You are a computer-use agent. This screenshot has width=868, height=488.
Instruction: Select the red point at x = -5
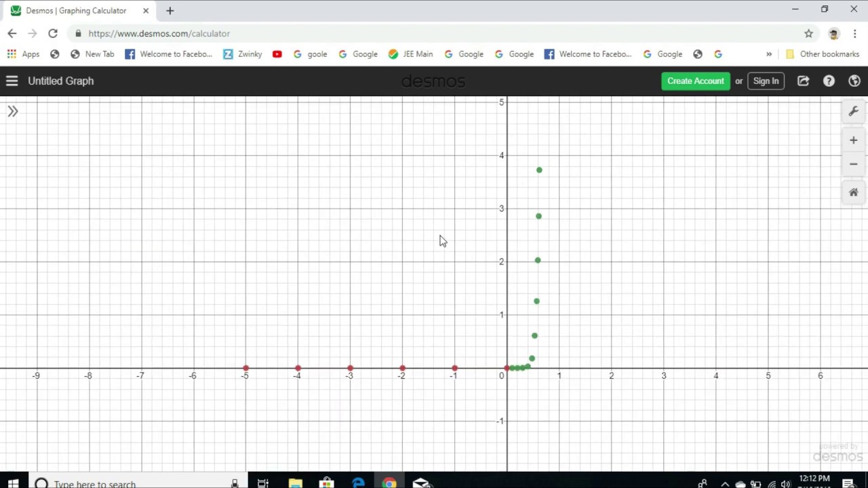coord(245,368)
